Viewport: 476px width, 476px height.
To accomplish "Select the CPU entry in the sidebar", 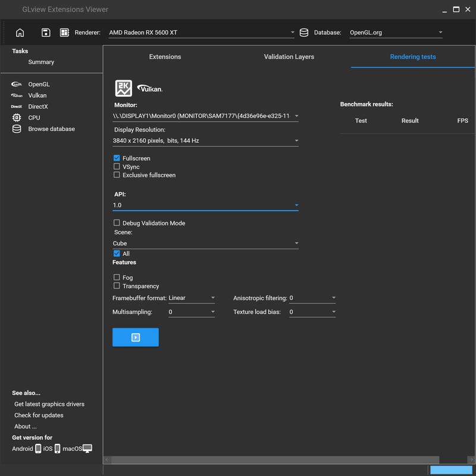I will 34,118.
